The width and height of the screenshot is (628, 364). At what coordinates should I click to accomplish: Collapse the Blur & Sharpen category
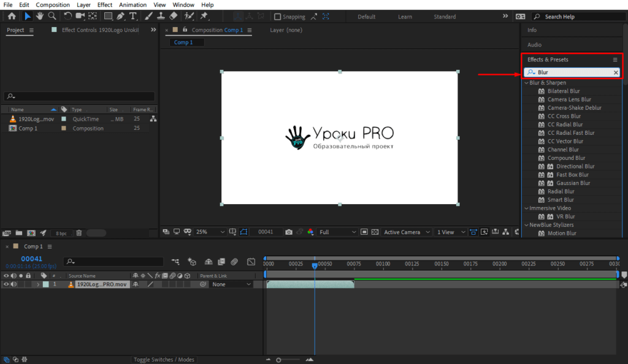[x=526, y=83]
